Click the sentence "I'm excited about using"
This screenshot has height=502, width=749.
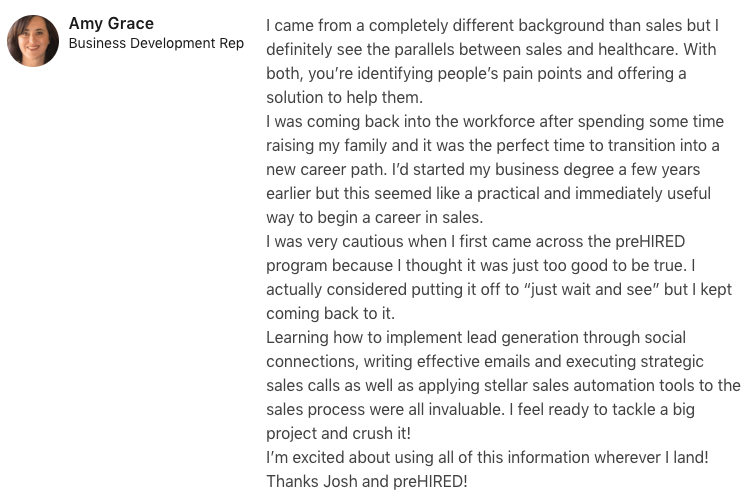[487, 457]
